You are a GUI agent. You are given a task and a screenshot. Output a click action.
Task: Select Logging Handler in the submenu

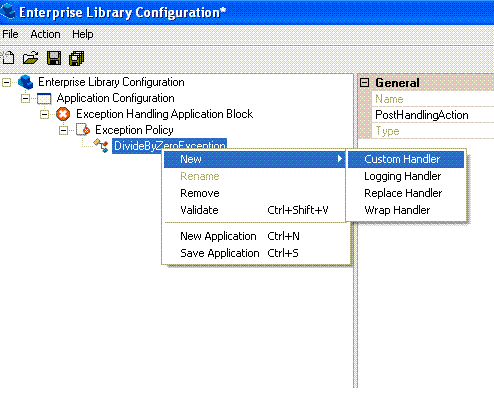(406, 176)
